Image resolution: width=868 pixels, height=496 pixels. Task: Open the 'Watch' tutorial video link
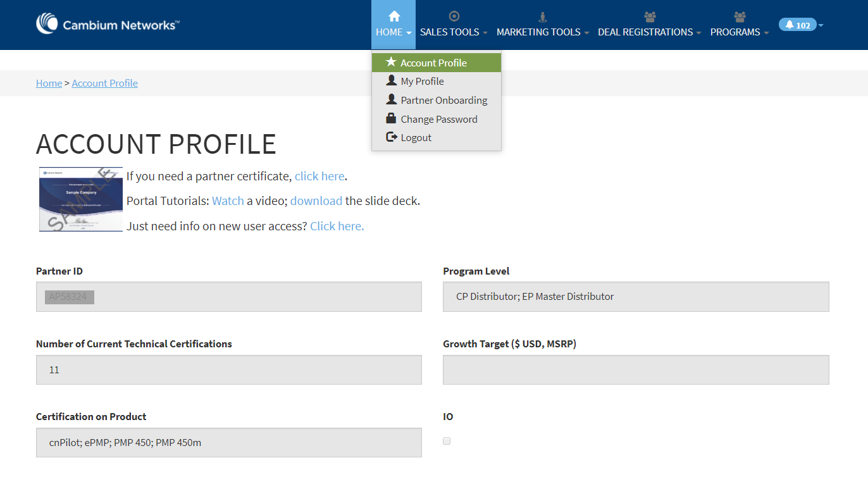228,201
